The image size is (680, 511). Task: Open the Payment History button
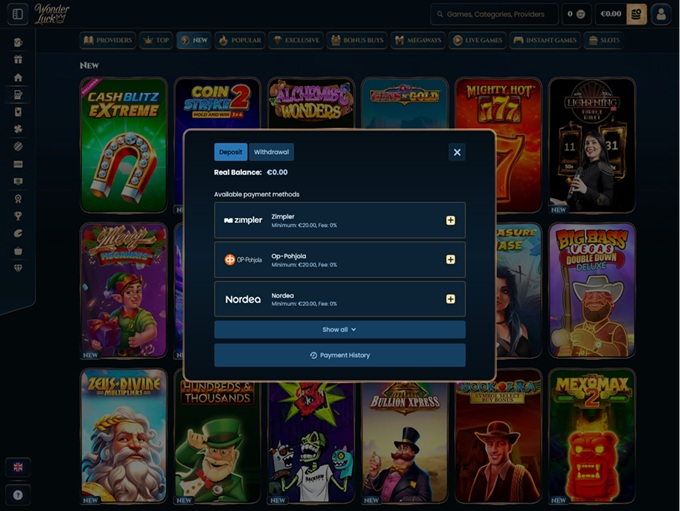point(339,355)
